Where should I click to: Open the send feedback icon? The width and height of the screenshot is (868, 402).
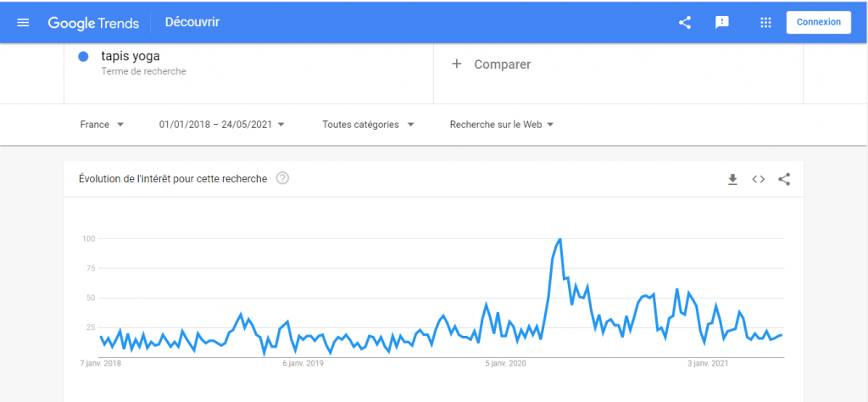pyautogui.click(x=722, y=23)
